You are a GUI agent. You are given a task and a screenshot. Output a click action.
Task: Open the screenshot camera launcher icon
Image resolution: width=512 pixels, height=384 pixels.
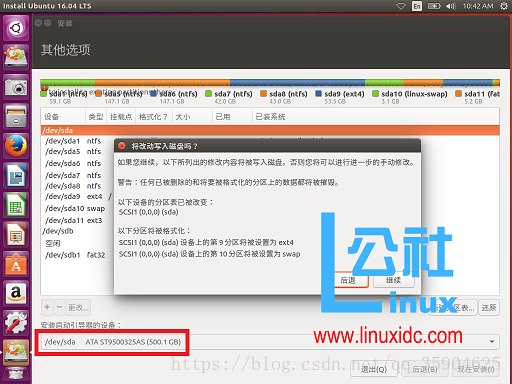[16, 86]
